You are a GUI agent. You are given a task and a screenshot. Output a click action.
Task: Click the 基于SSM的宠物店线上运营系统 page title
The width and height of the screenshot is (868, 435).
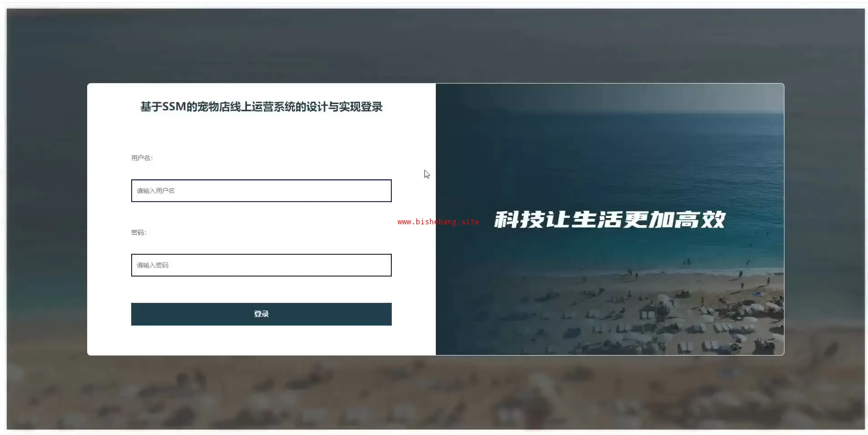pos(261,107)
